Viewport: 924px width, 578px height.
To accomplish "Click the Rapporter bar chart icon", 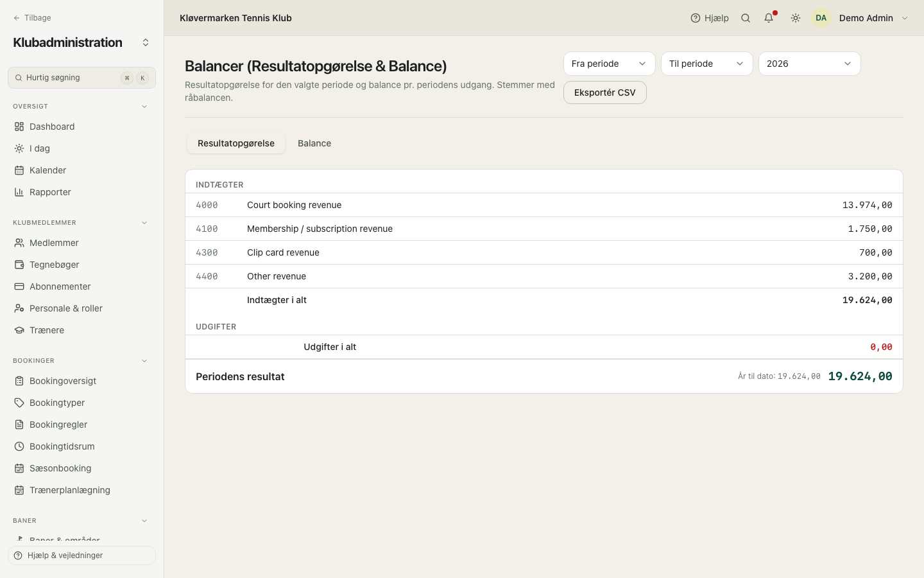I will [19, 192].
